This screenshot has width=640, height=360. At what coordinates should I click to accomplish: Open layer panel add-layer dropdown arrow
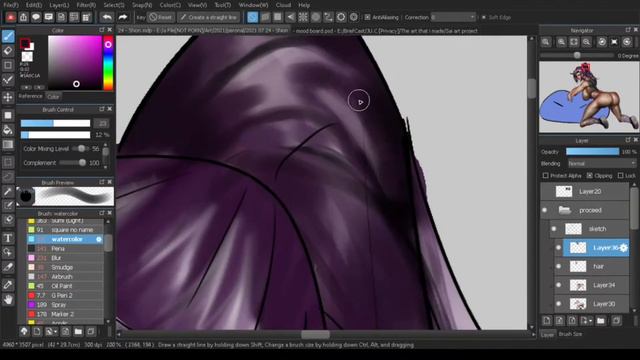point(590,321)
